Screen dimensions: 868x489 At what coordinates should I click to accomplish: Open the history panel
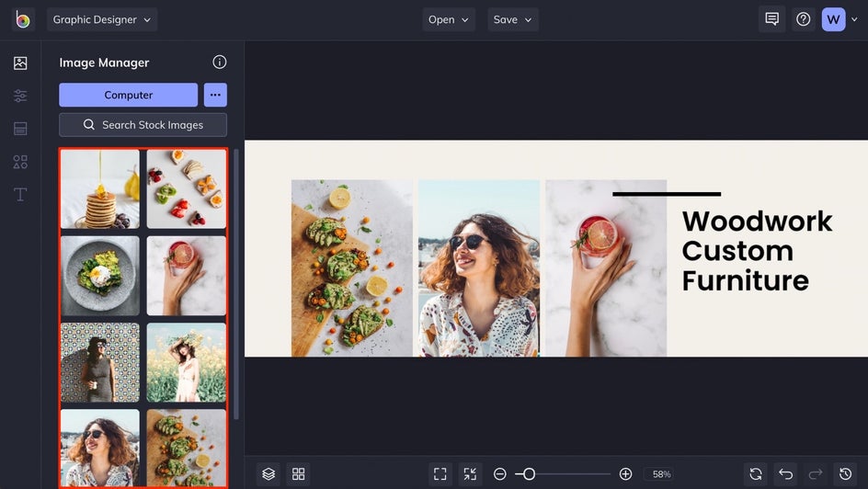point(845,474)
